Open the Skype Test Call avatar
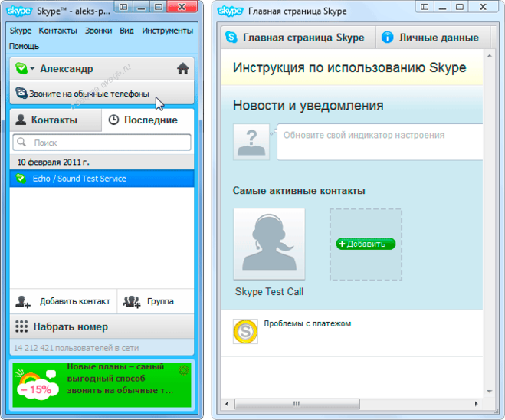The image size is (505, 420). 269,244
